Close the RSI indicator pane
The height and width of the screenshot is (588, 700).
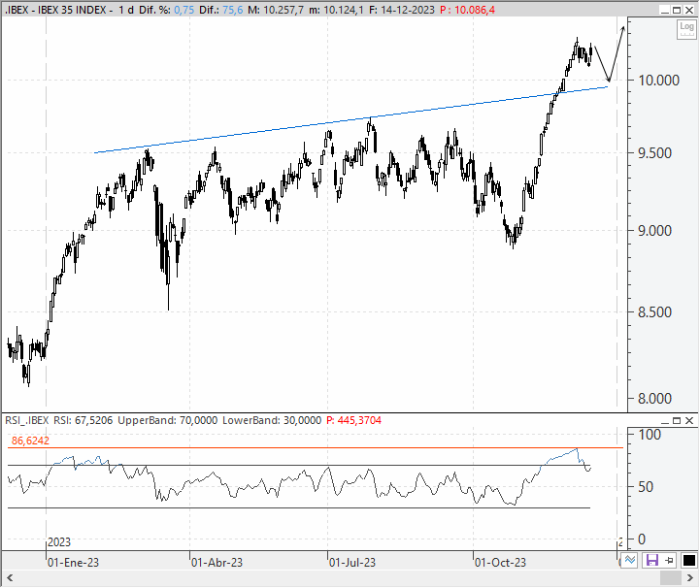tap(689, 421)
